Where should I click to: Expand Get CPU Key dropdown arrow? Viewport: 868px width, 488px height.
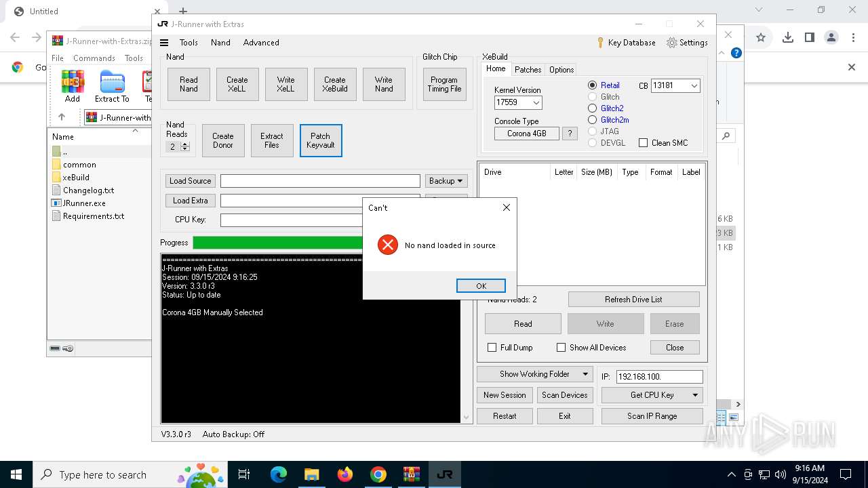(x=695, y=395)
